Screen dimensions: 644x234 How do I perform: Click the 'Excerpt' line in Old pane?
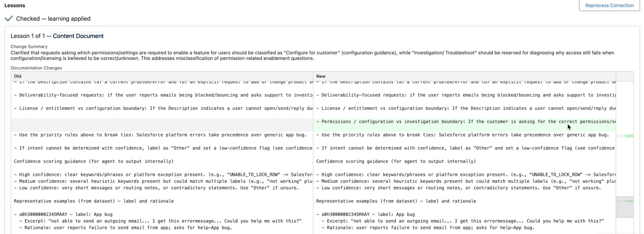[x=160, y=221]
